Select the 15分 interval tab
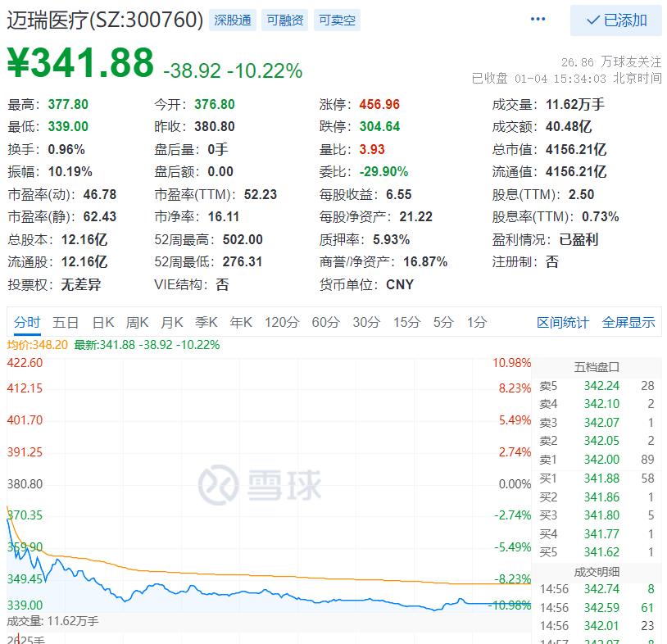This screenshot has height=644, width=667. point(406,322)
